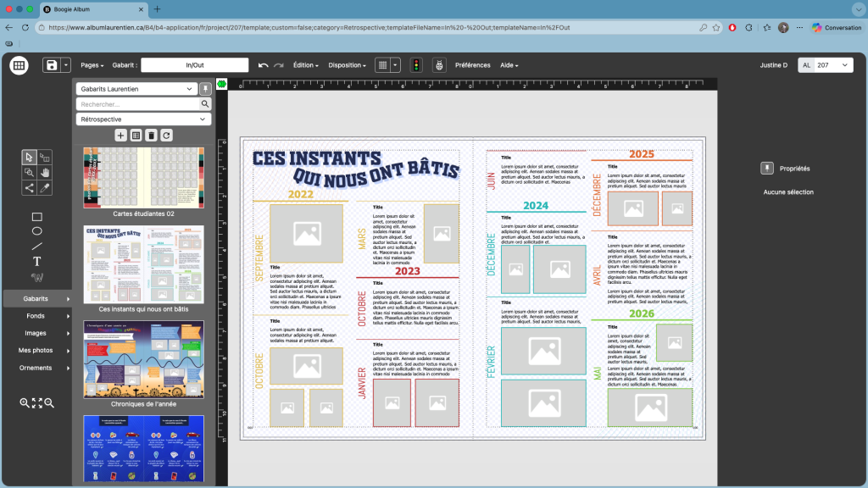Select the arrow pointer tool
This screenshot has height=488, width=868.
[29, 157]
